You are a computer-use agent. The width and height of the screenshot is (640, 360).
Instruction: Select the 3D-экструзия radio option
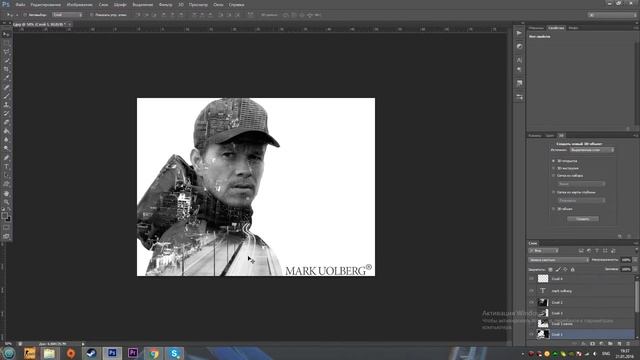(x=554, y=168)
